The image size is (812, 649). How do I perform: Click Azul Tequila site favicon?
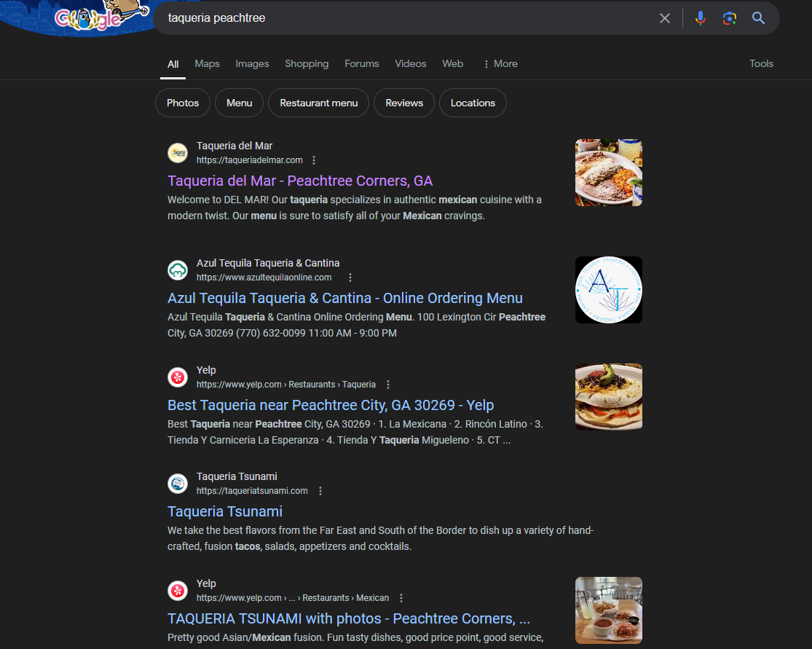(x=178, y=270)
